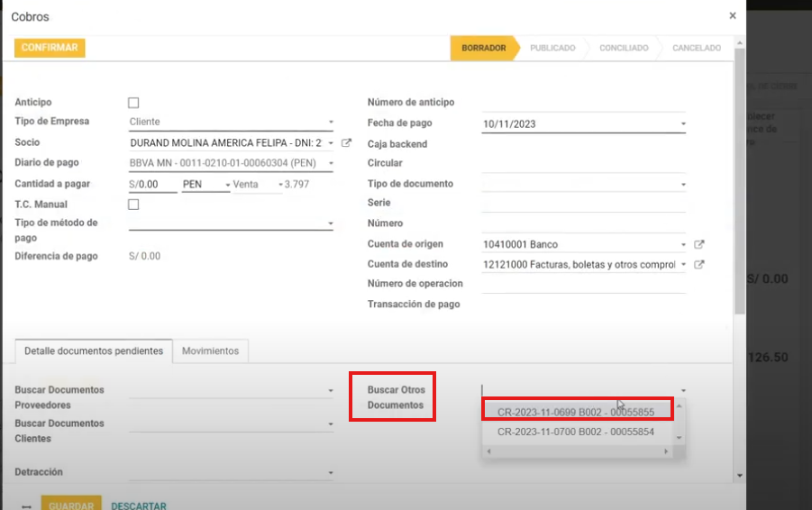Image resolution: width=812 pixels, height=510 pixels.
Task: Switch to the Movimientos tab
Action: [210, 351]
